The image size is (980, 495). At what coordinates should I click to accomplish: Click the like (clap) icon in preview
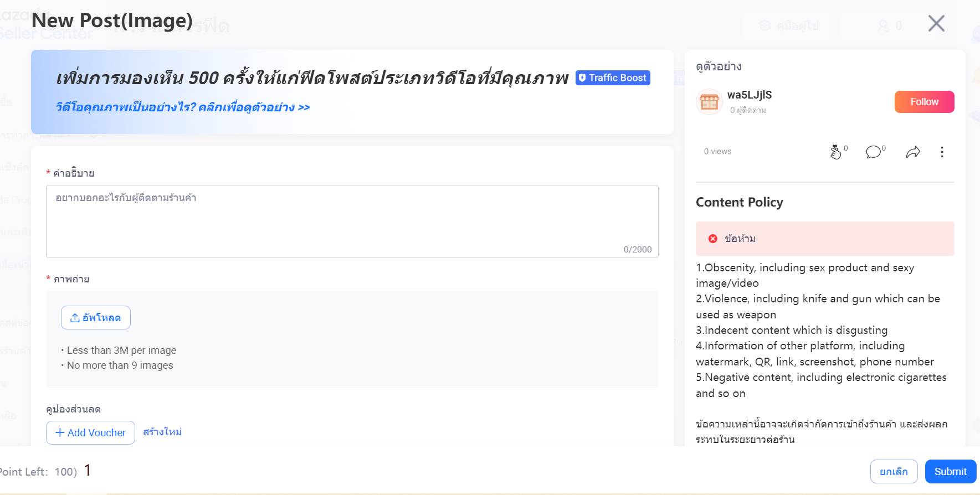[836, 152]
